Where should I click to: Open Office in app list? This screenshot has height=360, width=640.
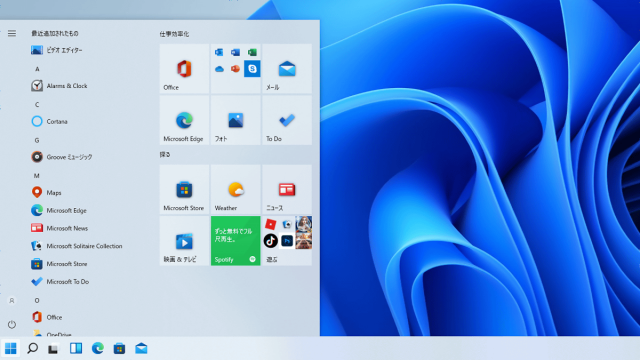coord(47,317)
